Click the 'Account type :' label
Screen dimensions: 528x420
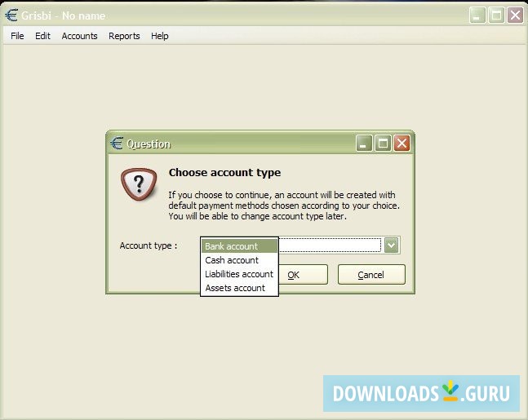149,245
